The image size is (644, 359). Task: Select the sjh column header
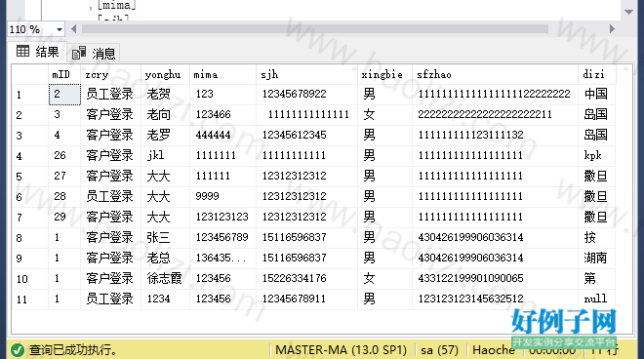tap(306, 74)
